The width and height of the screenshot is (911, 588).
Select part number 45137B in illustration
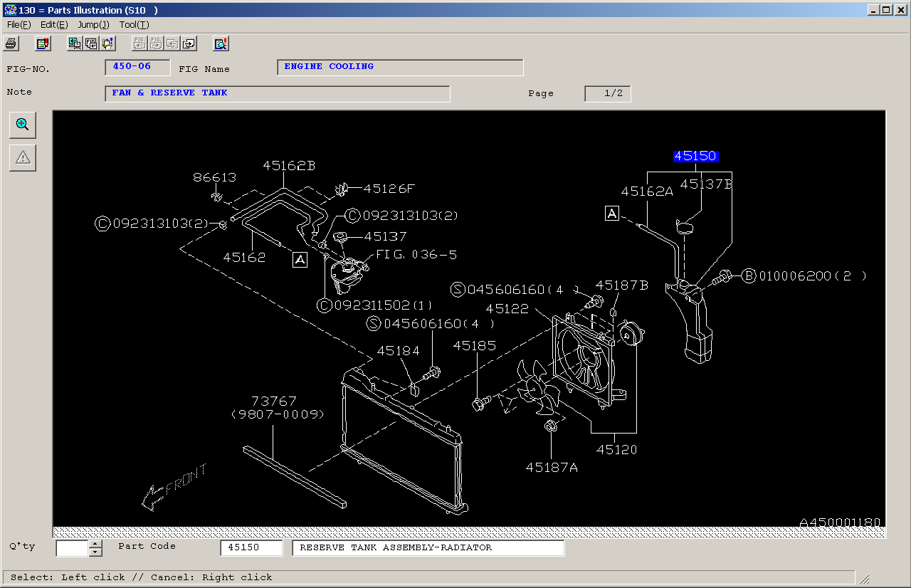(706, 184)
